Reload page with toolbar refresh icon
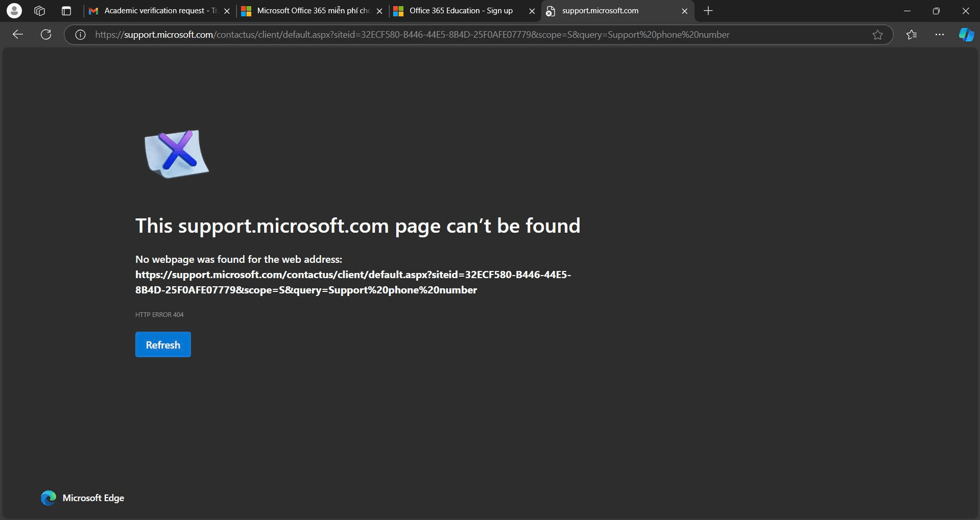Viewport: 980px width, 520px height. tap(46, 34)
